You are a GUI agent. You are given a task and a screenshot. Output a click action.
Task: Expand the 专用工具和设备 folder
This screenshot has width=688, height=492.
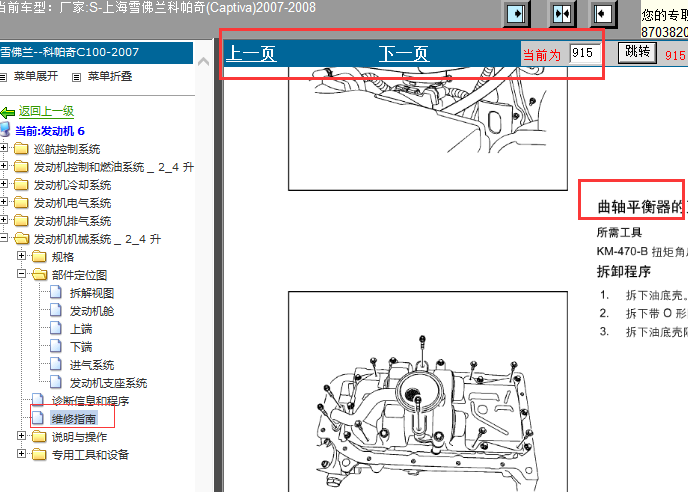coord(21,453)
